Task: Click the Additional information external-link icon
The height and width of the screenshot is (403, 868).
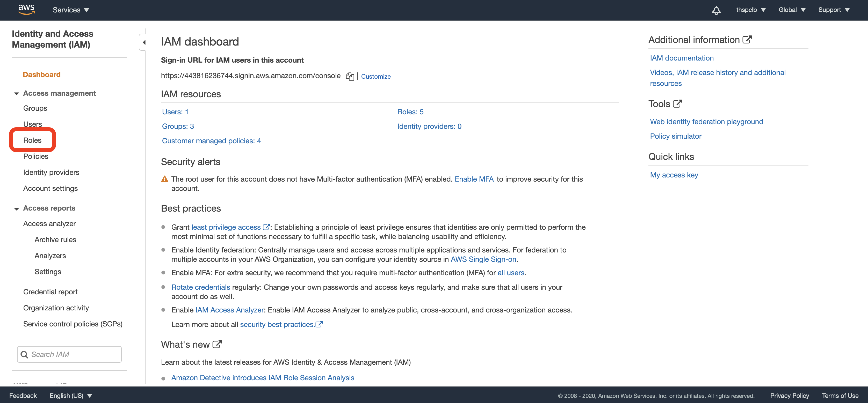Action: (x=747, y=40)
